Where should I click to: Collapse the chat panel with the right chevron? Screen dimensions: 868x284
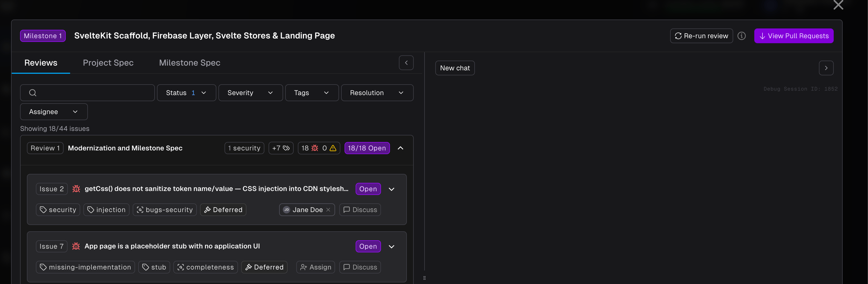pyautogui.click(x=826, y=68)
